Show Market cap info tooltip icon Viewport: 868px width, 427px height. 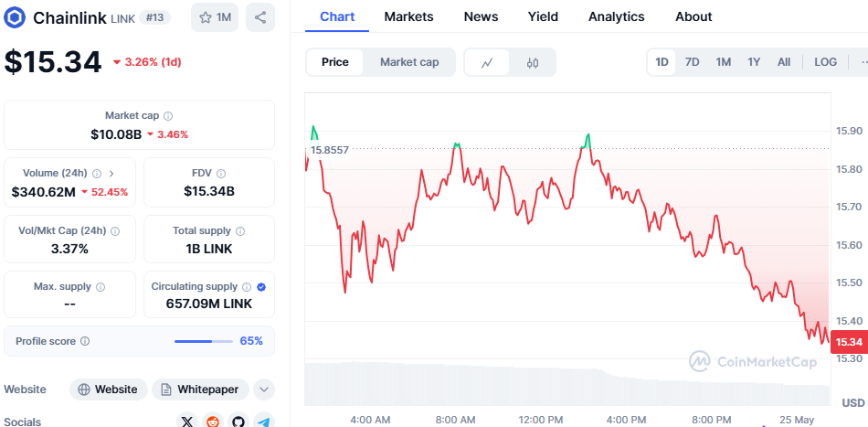168,116
